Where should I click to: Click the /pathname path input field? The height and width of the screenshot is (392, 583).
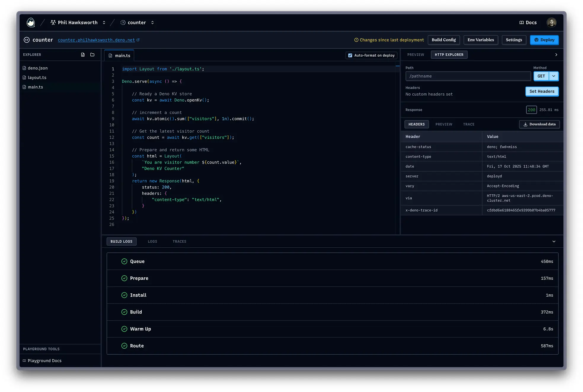tap(468, 76)
